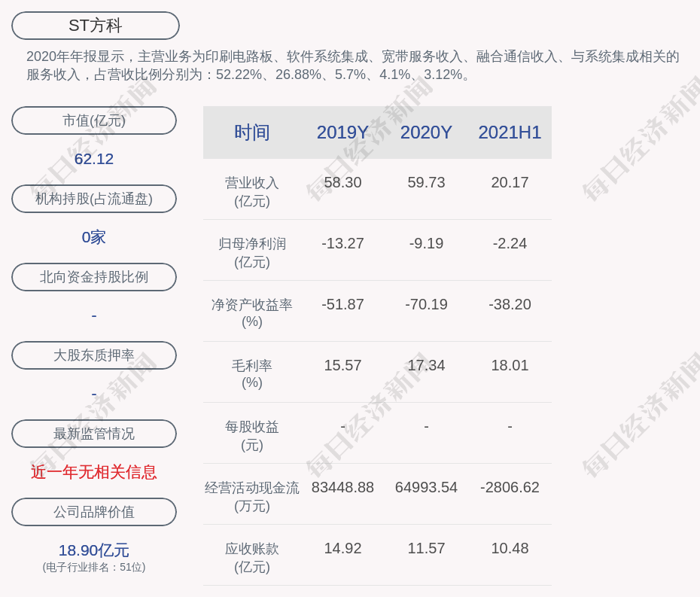Click revenue value 59.73
The width and height of the screenshot is (700, 597).
(426, 183)
